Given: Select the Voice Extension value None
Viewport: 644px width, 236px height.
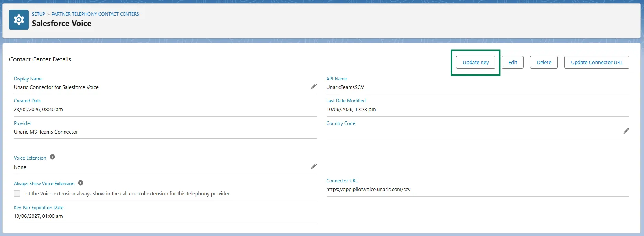Looking at the screenshot, I should pyautogui.click(x=20, y=167).
